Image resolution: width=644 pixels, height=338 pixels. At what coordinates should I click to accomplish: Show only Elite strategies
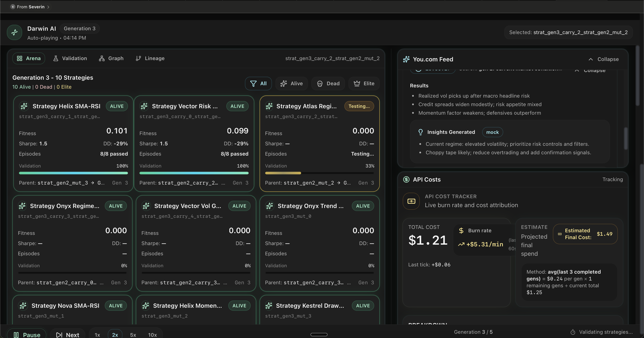(364, 84)
